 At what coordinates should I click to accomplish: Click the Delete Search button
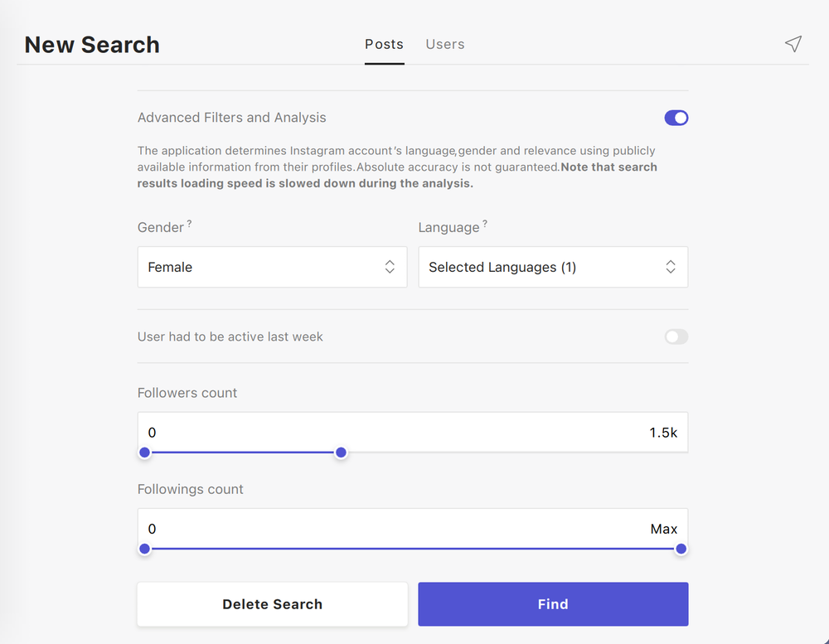[x=272, y=604]
